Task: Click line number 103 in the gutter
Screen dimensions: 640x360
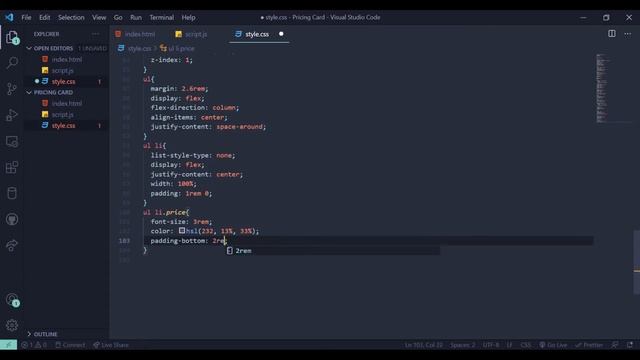Action: [x=124, y=241]
